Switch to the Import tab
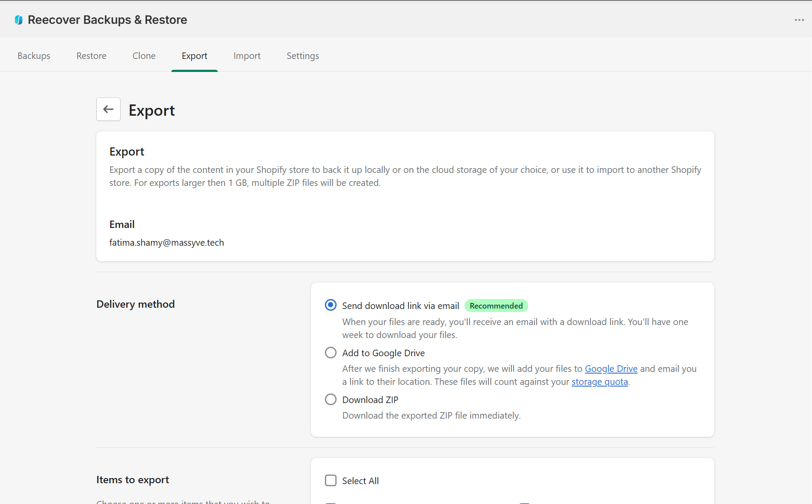Image resolution: width=812 pixels, height=504 pixels. (x=247, y=56)
